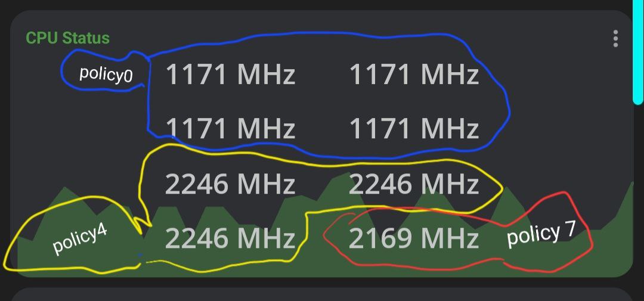Tap the green graph rise at card's right edge
The image size is (644, 301).
pyautogui.click(x=625, y=201)
